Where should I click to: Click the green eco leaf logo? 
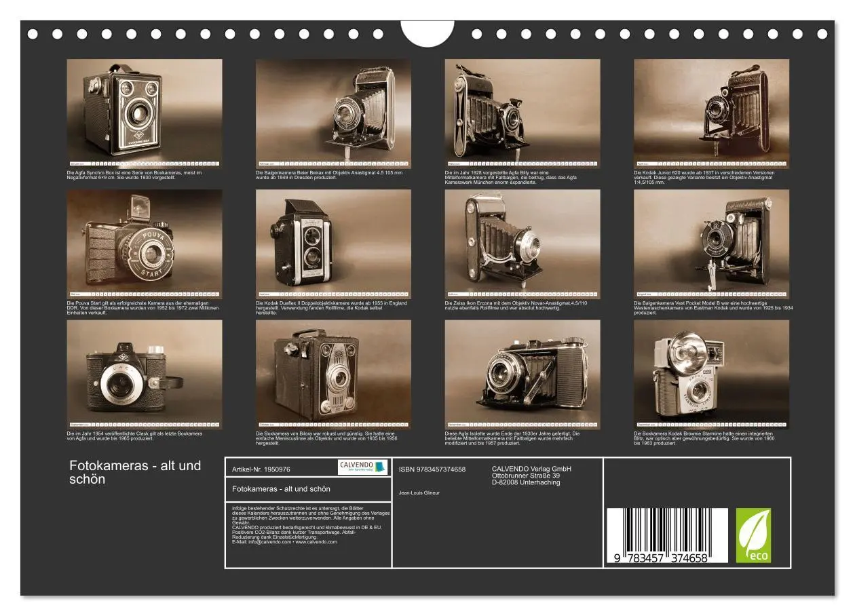(x=753, y=535)
